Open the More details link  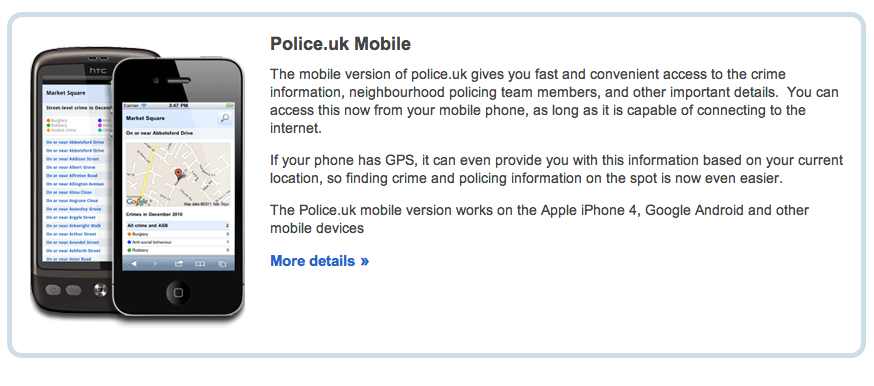319,261
